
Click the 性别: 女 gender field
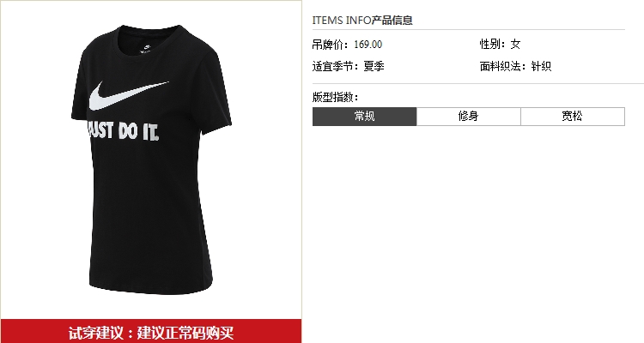500,44
